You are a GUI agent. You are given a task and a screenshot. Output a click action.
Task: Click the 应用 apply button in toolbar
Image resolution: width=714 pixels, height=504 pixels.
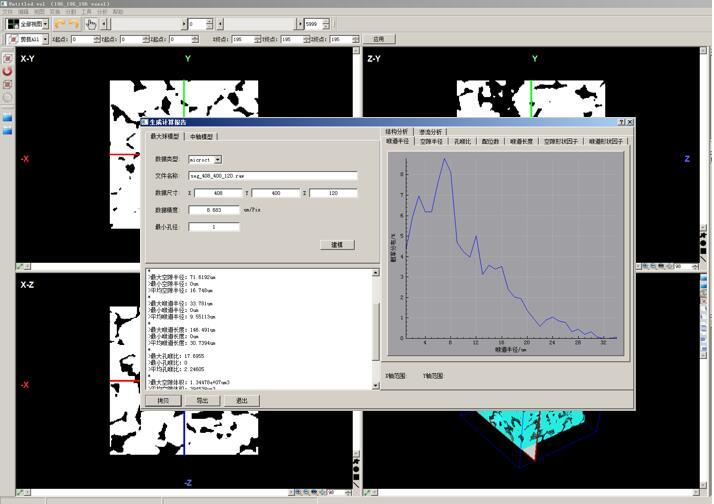coord(378,39)
